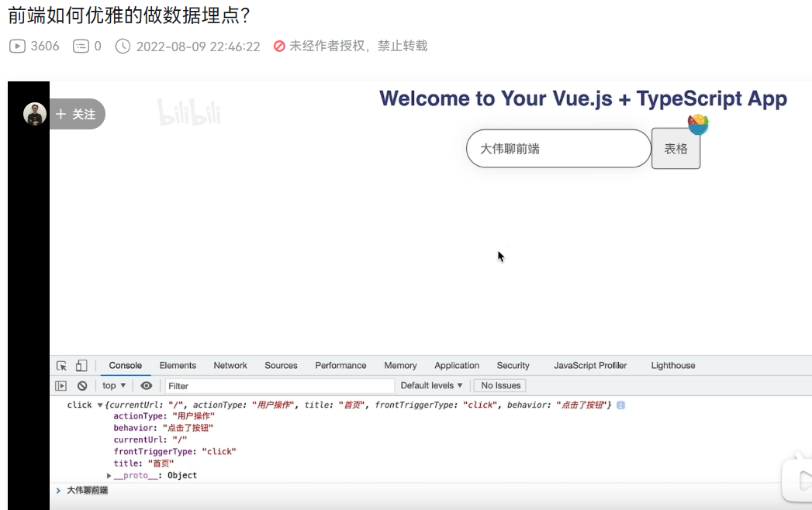Open the Performance tab
The width and height of the screenshot is (812, 510).
340,366
